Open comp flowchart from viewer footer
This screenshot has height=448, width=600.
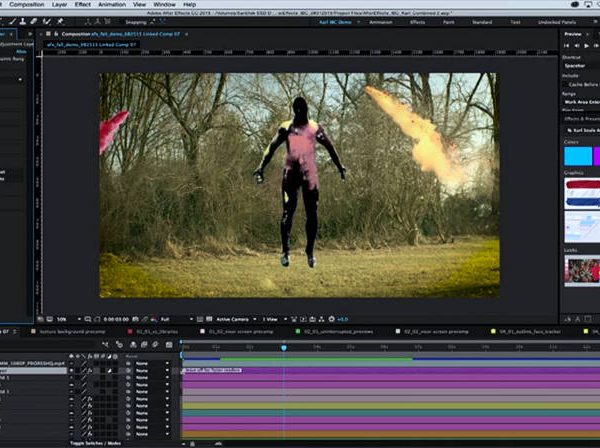pos(321,319)
